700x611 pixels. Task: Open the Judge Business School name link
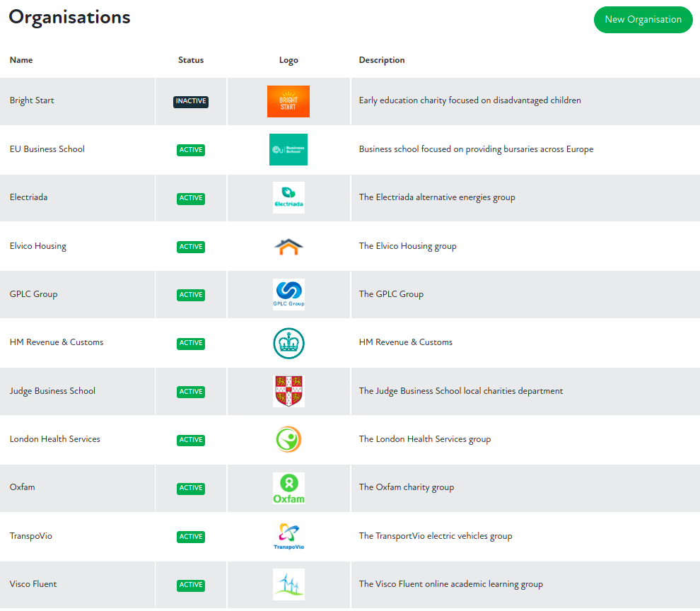point(52,391)
